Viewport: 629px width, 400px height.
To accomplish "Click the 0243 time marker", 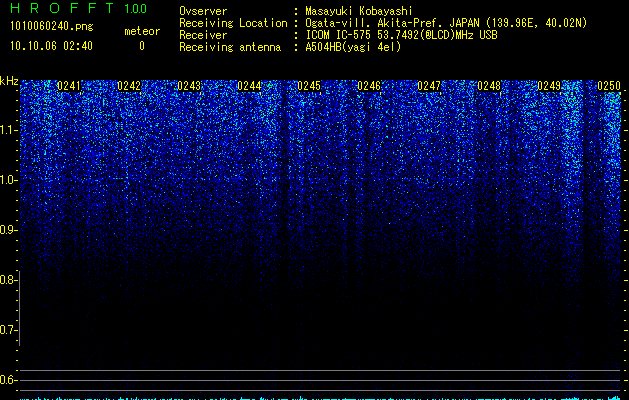I will click(x=189, y=86).
